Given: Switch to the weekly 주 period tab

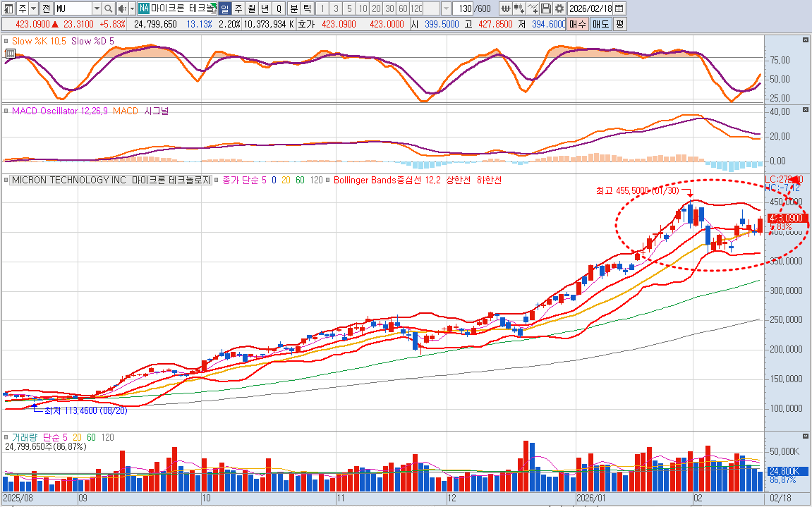Looking at the screenshot, I should [238, 8].
